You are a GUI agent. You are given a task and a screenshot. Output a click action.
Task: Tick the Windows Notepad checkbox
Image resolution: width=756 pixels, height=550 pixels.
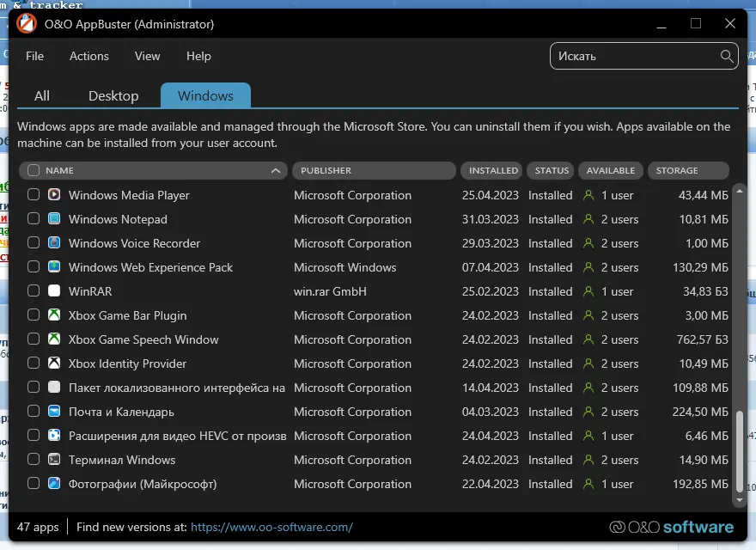click(34, 219)
